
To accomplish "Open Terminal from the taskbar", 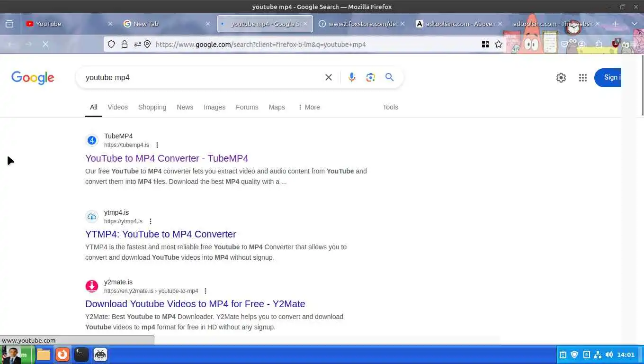I will (x=81, y=355).
